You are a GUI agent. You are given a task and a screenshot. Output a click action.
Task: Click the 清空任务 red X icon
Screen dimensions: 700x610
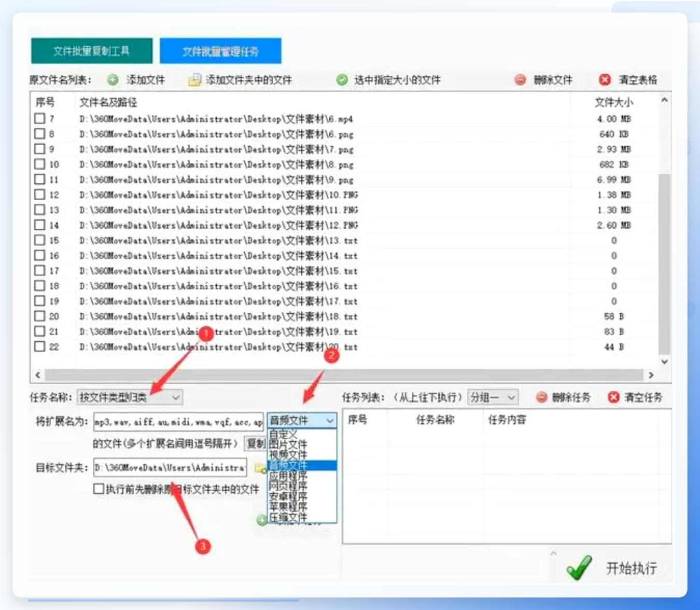pos(613,397)
